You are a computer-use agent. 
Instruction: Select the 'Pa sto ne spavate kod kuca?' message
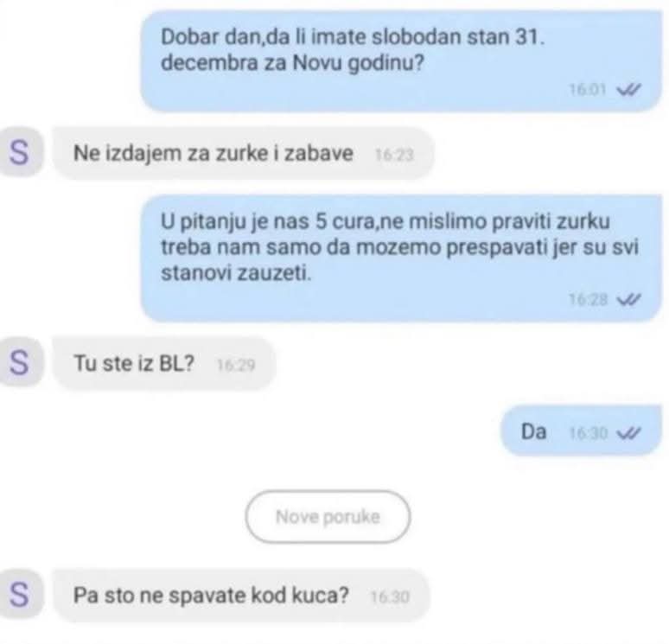tap(241, 595)
